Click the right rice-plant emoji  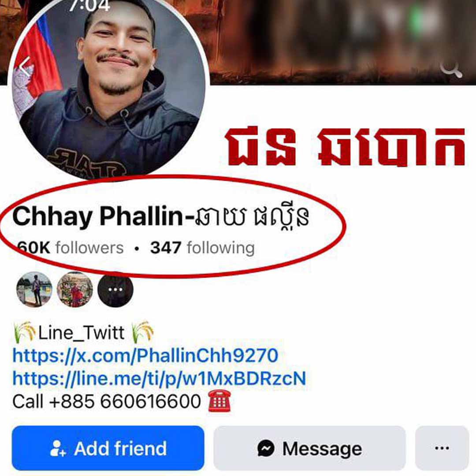[x=142, y=332]
